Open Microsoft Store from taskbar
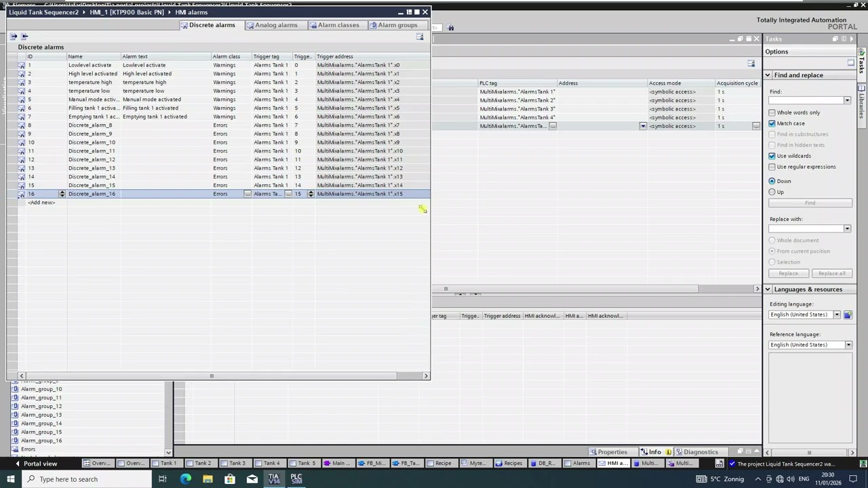This screenshot has width=868, height=488. tap(230, 479)
